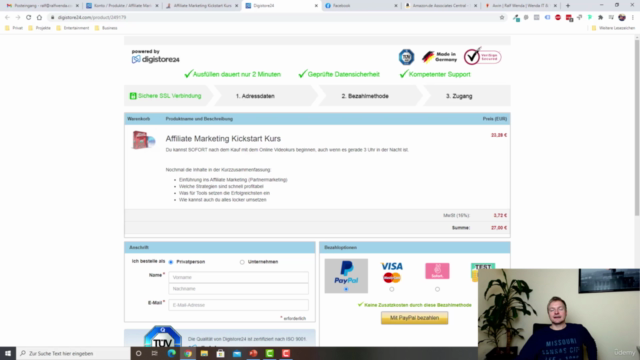640x360 pixels.
Task: Switch to the Posteingang mail tab
Action: [41, 6]
